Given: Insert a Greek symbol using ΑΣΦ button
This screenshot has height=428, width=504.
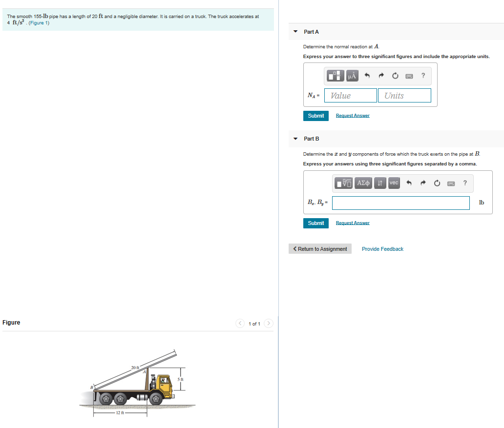Looking at the screenshot, I should 362,183.
